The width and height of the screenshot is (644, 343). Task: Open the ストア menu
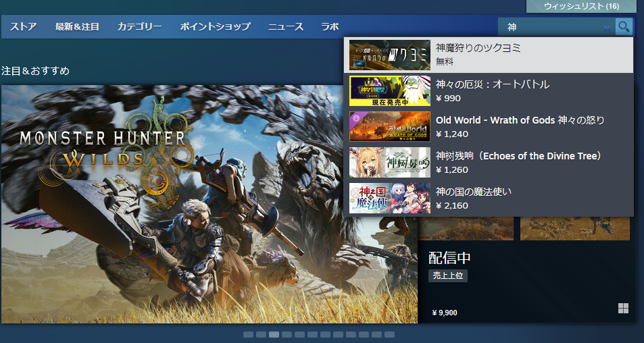pos(24,27)
